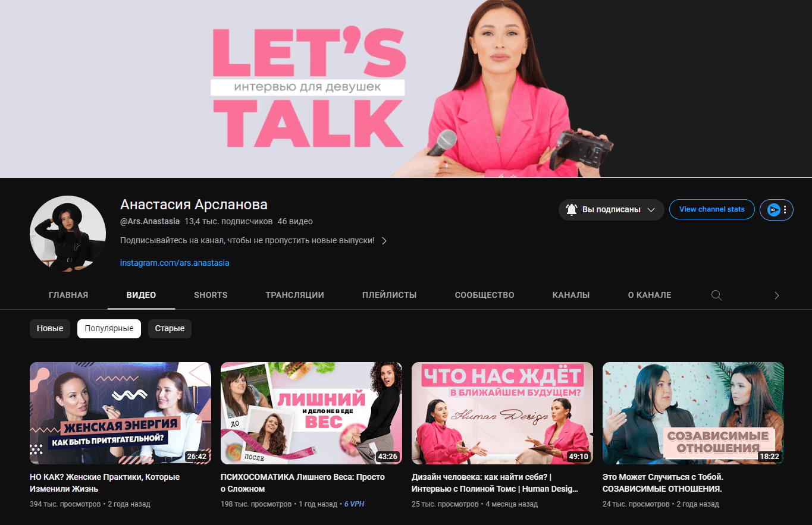Screen dimensions: 812x525
Task: Open the 'О канале' tab
Action: (650, 295)
